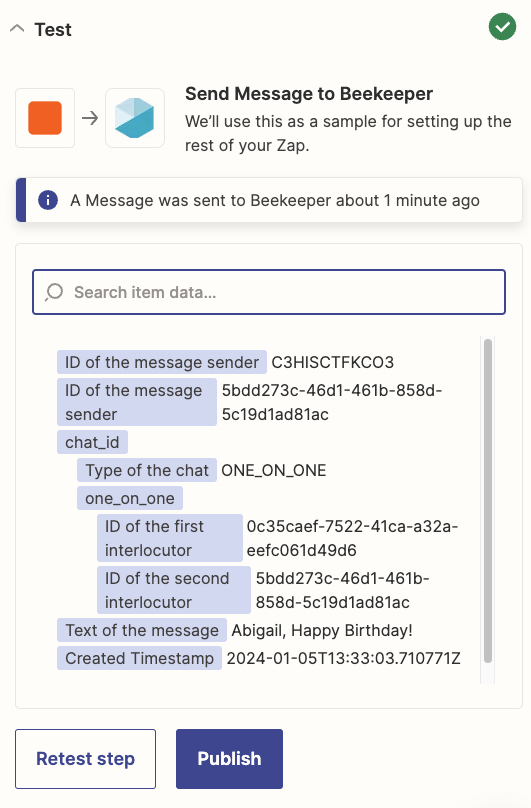The image size is (531, 808).
Task: Click the arrow between app icons
Action: click(90, 118)
